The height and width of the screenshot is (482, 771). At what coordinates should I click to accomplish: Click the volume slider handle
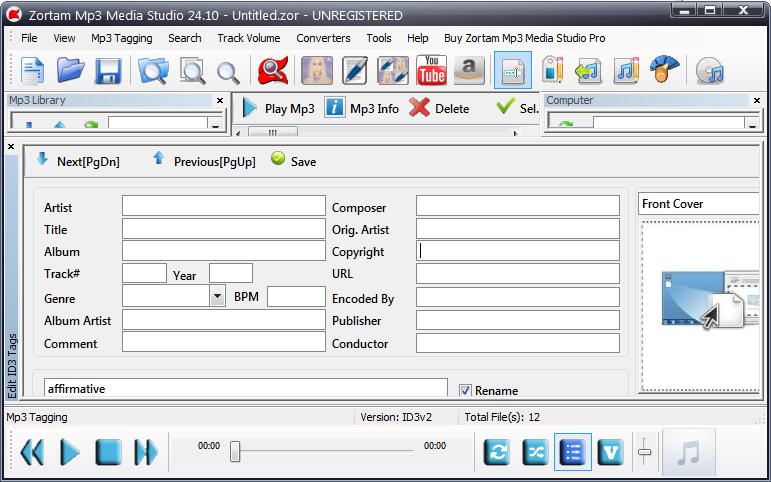[645, 452]
